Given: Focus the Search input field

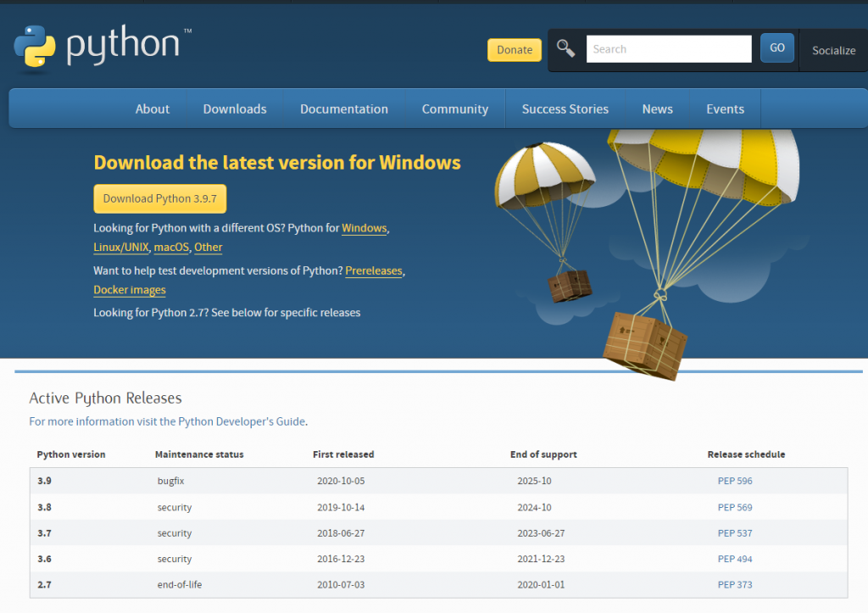Looking at the screenshot, I should pos(669,48).
